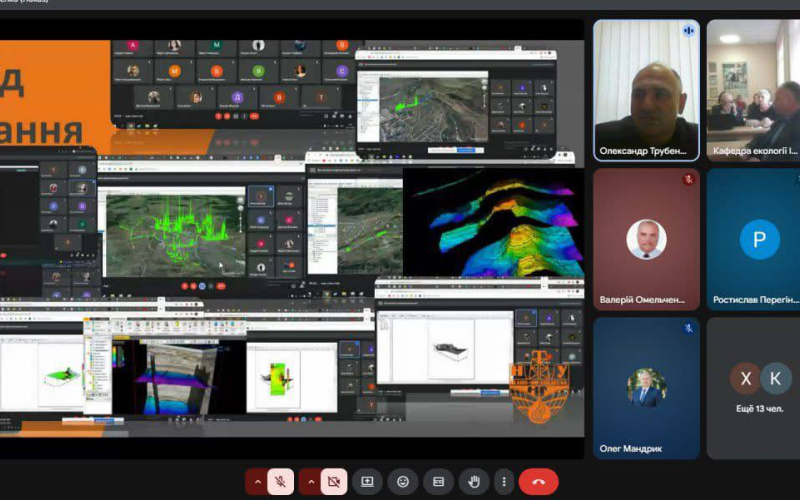Click Олег Мандрик profile avatar
Viewport: 800px width, 500px height.
click(x=645, y=388)
